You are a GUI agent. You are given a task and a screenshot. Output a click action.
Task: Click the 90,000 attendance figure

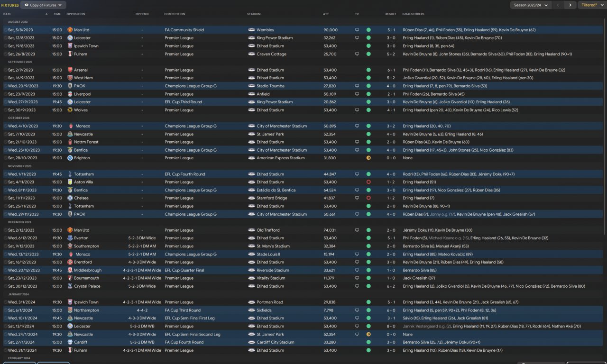pyautogui.click(x=331, y=30)
